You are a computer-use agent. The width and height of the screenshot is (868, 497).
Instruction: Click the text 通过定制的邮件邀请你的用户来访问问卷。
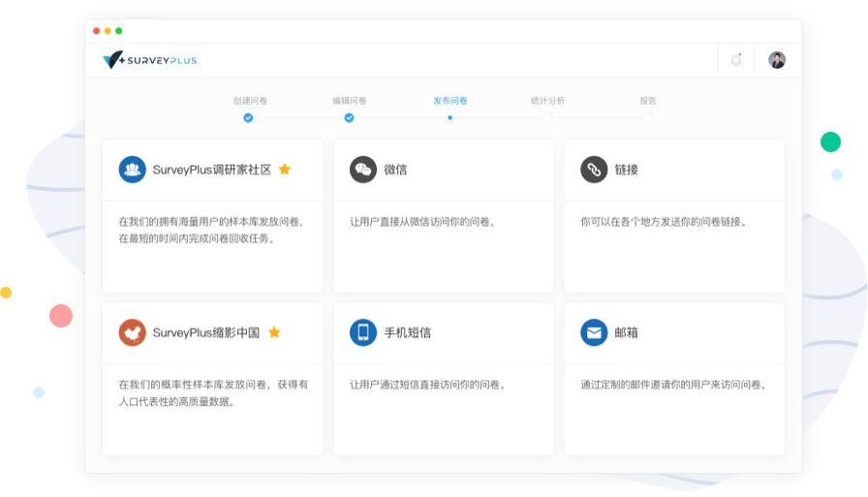click(x=674, y=385)
